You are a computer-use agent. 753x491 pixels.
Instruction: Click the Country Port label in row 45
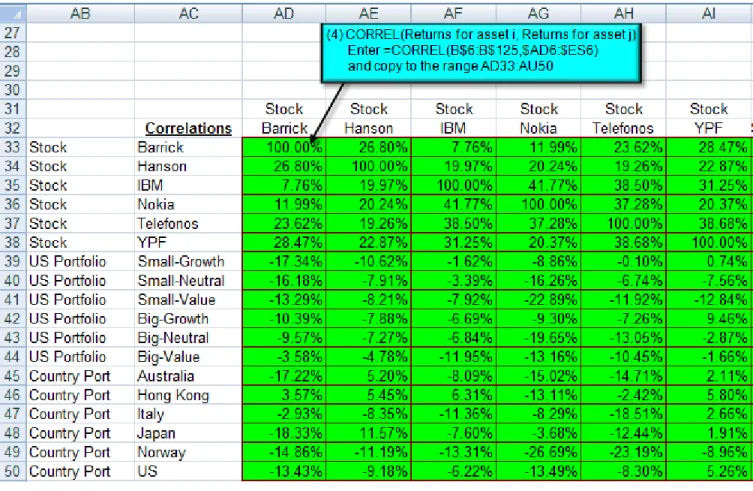80,376
